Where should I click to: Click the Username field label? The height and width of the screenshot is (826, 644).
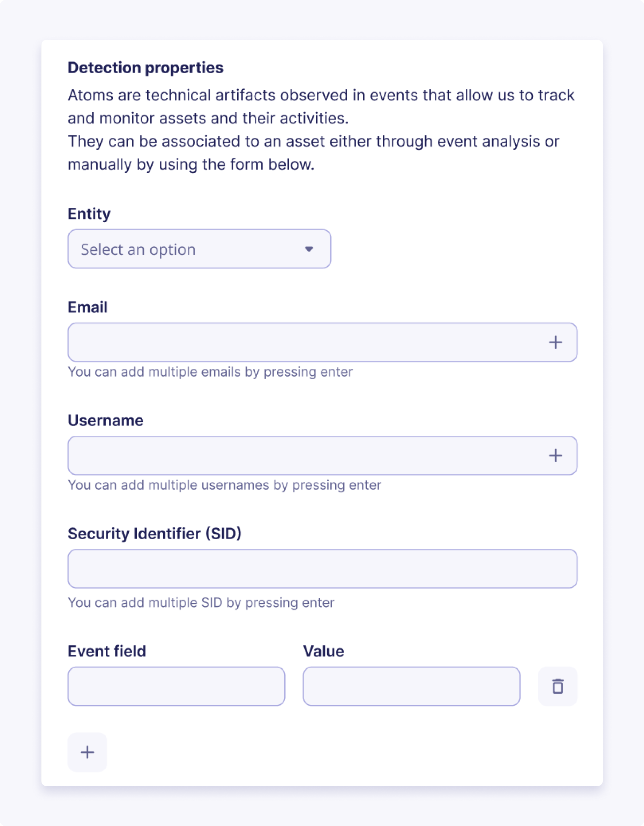[105, 420]
